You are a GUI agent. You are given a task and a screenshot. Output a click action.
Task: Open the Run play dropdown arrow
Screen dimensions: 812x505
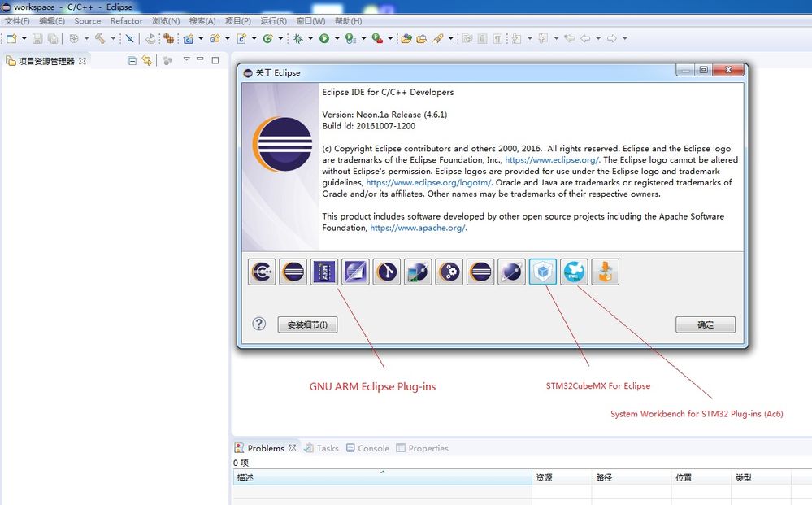[337, 38]
